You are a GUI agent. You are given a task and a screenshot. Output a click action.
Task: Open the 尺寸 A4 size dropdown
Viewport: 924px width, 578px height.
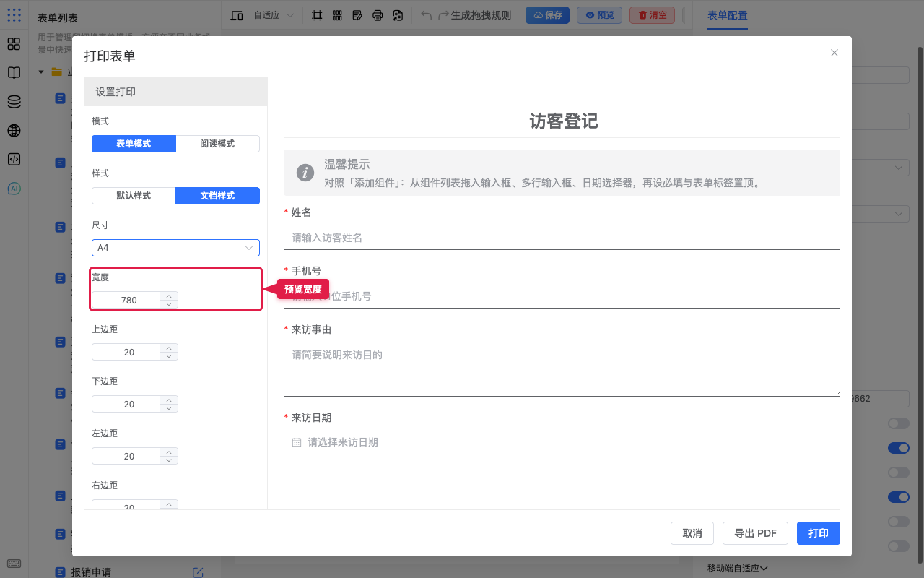click(x=175, y=248)
